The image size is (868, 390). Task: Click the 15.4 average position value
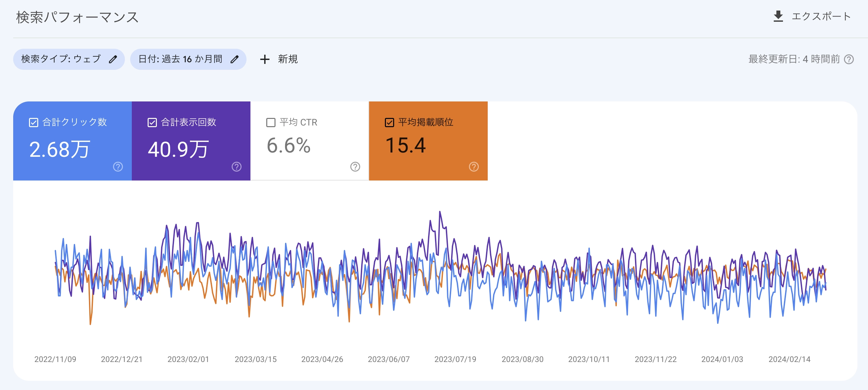click(x=406, y=146)
